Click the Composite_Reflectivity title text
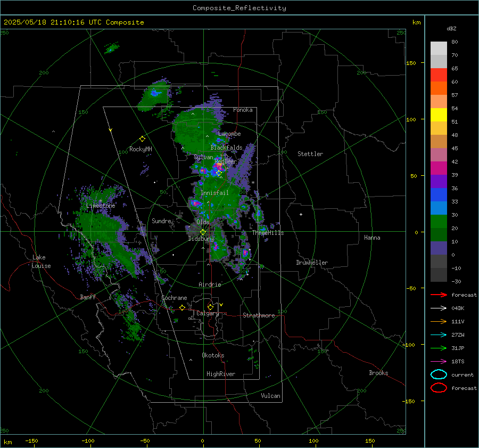Screen dimensions: 479x448 pos(240,8)
